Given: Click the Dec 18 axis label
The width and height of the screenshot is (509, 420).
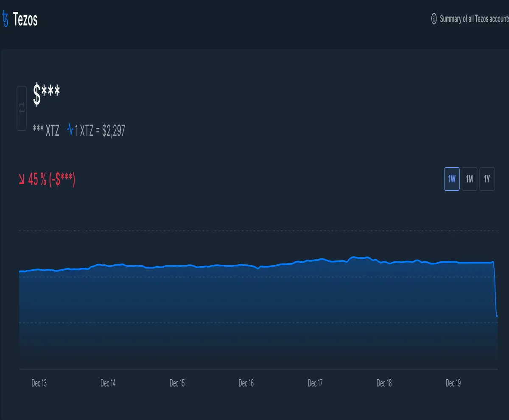Looking at the screenshot, I should 384,383.
